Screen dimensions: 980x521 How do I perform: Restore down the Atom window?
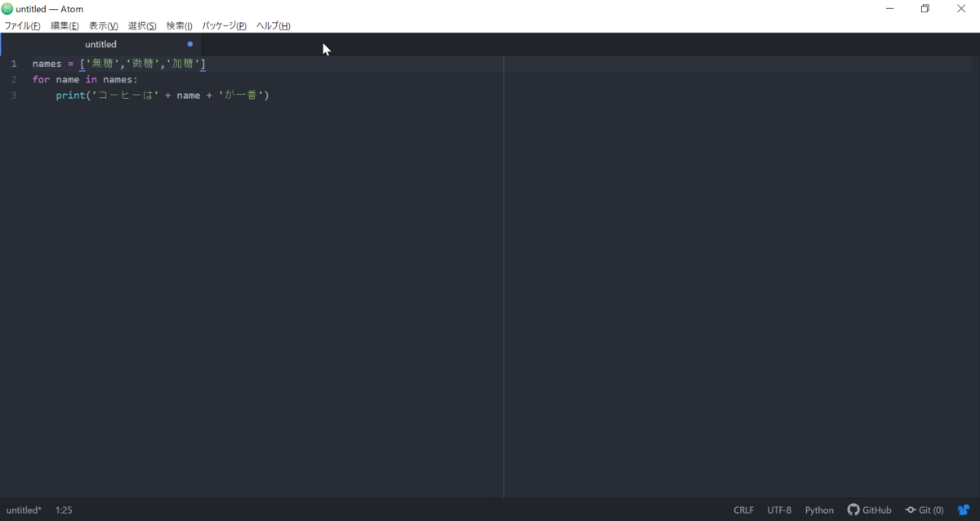pos(925,9)
